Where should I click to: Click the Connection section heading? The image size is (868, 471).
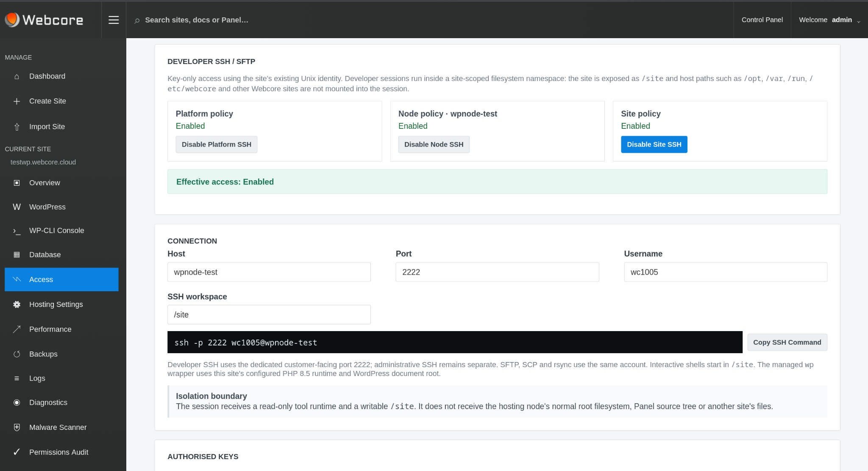tap(192, 241)
